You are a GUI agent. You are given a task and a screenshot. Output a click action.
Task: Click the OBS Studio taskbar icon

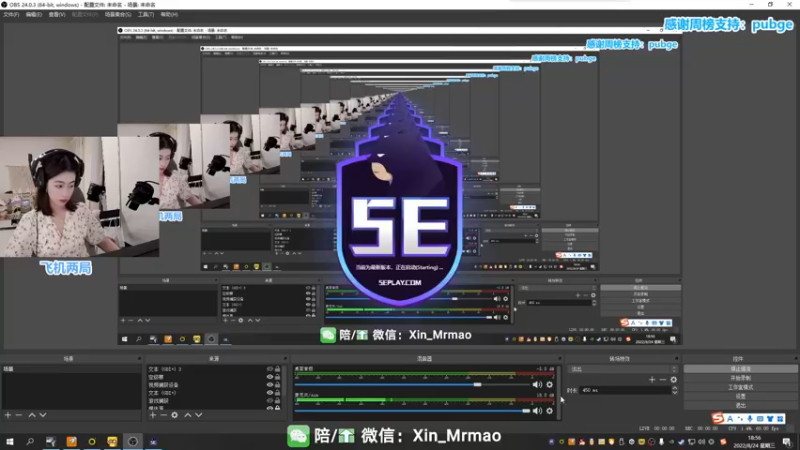click(x=133, y=441)
